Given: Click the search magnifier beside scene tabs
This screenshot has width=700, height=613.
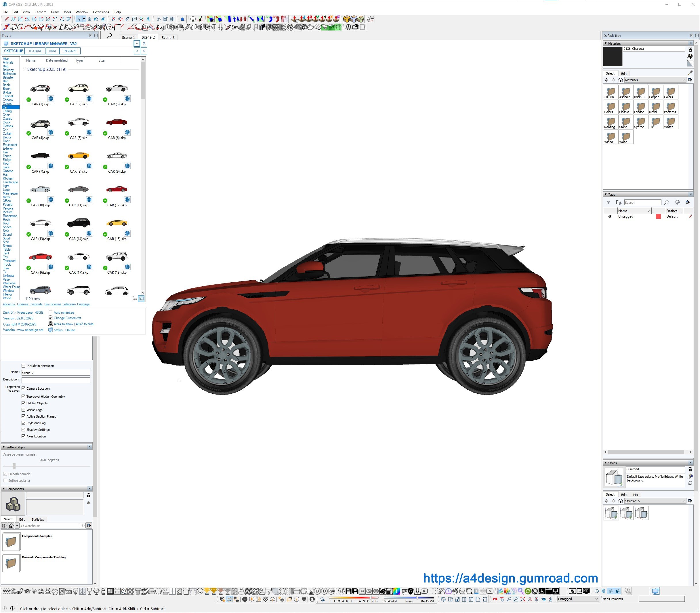Looking at the screenshot, I should (x=109, y=36).
